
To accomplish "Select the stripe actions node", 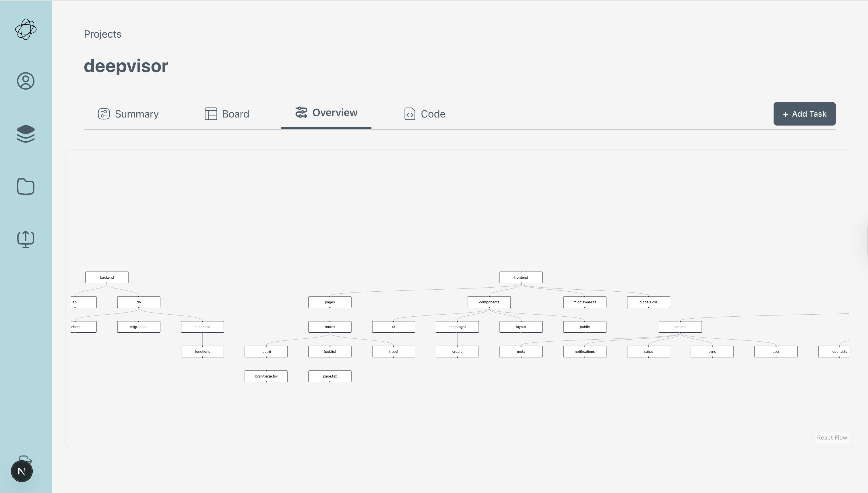I will pos(648,351).
